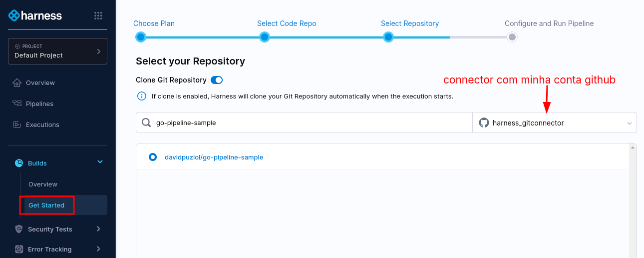The width and height of the screenshot is (644, 258).
Task: Disable the Clone Git Repository toggle
Action: click(217, 80)
